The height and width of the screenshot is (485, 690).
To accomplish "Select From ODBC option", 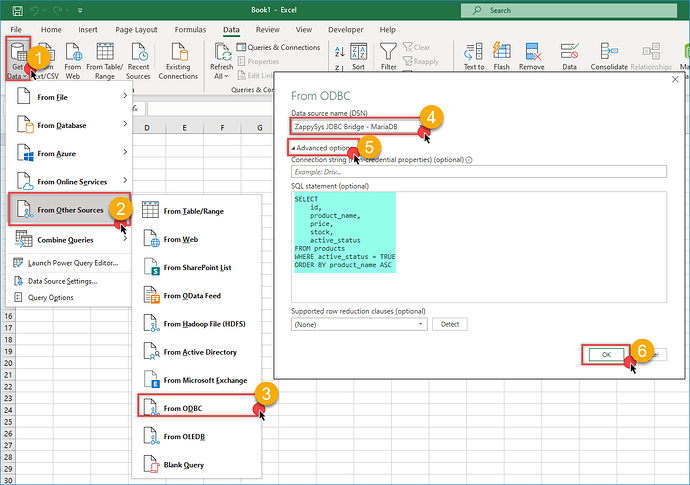I will pos(197,408).
